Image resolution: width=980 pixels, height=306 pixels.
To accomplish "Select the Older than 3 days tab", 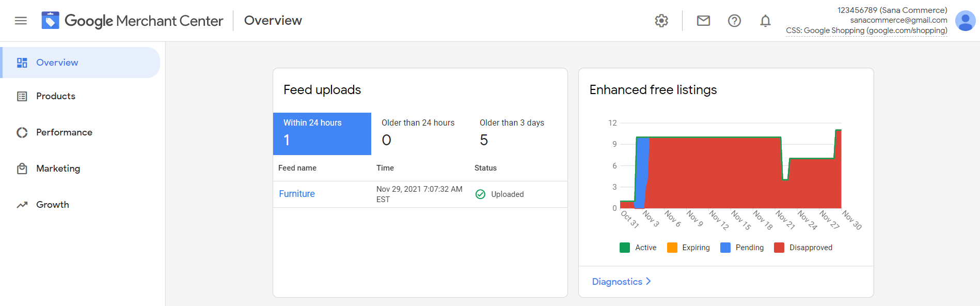I will coord(518,134).
